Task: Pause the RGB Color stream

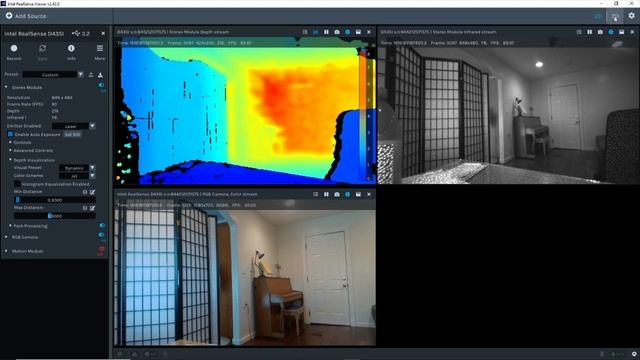Action: tap(326, 194)
